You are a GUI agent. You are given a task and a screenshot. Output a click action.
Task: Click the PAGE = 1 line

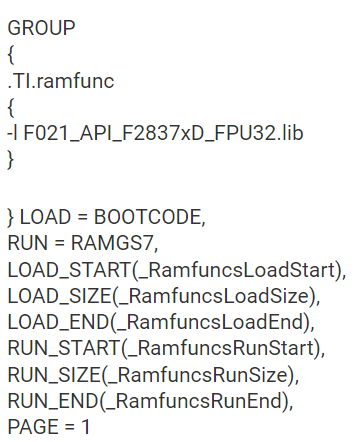click(x=49, y=427)
